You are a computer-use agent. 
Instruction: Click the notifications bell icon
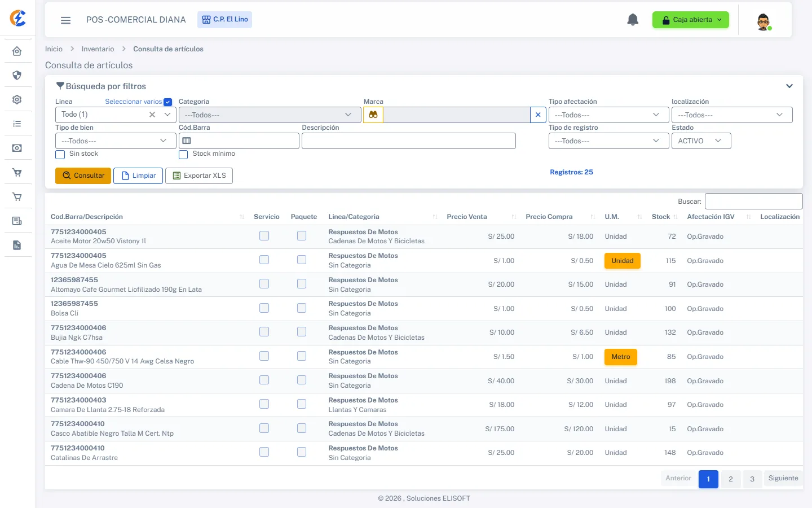click(633, 20)
